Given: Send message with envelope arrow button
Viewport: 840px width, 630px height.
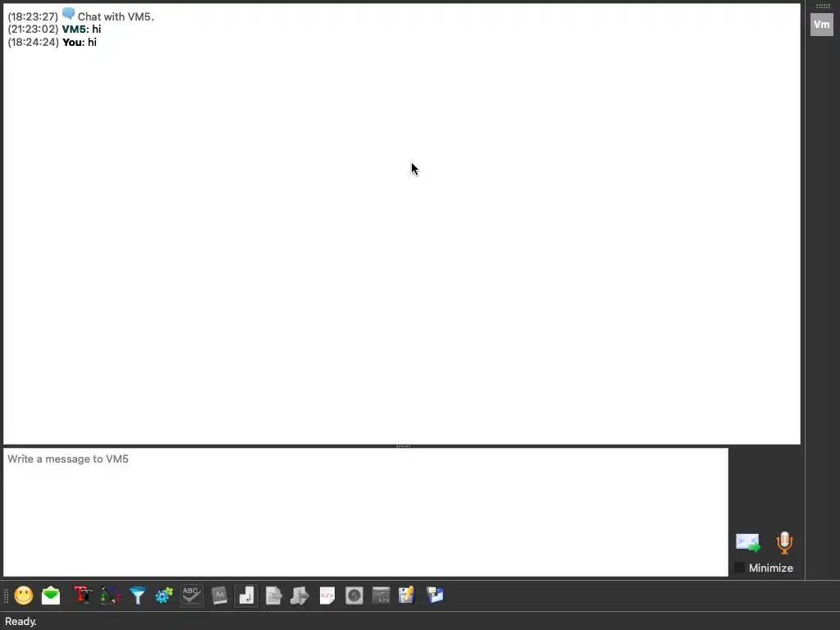Looking at the screenshot, I should 748,543.
